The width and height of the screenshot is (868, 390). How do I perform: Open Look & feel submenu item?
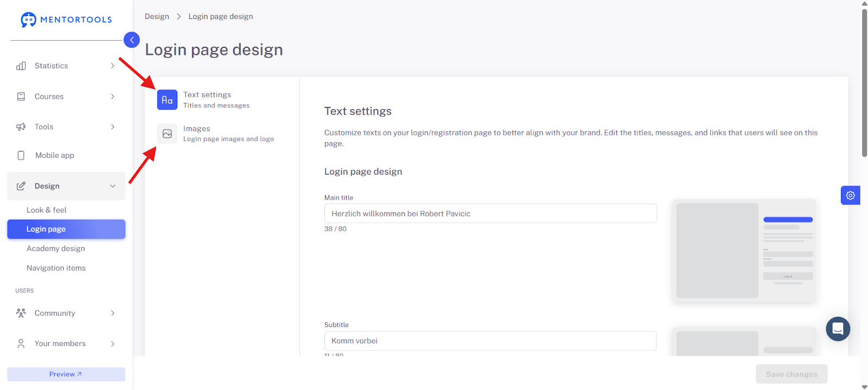(47, 210)
